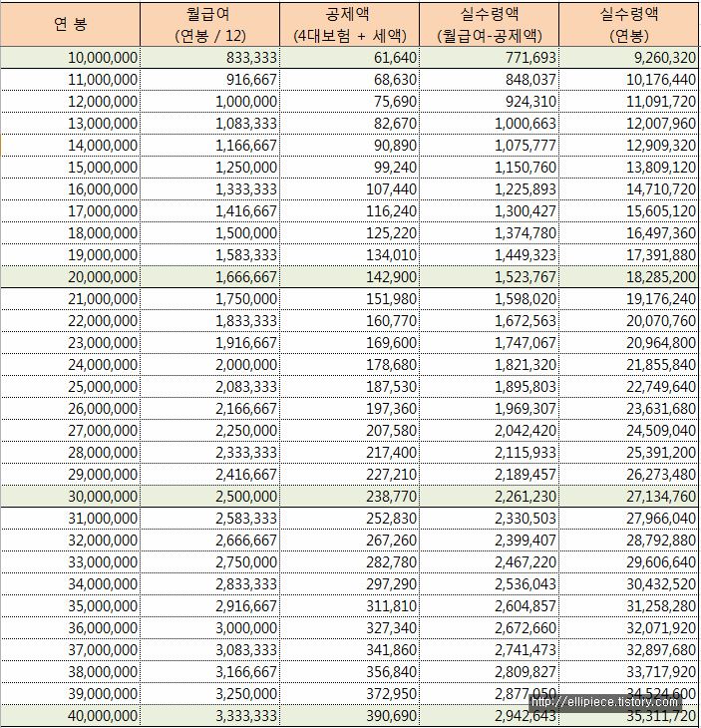The image size is (701, 728).
Task: Select the cell 1,750,000
Action: coord(209,299)
